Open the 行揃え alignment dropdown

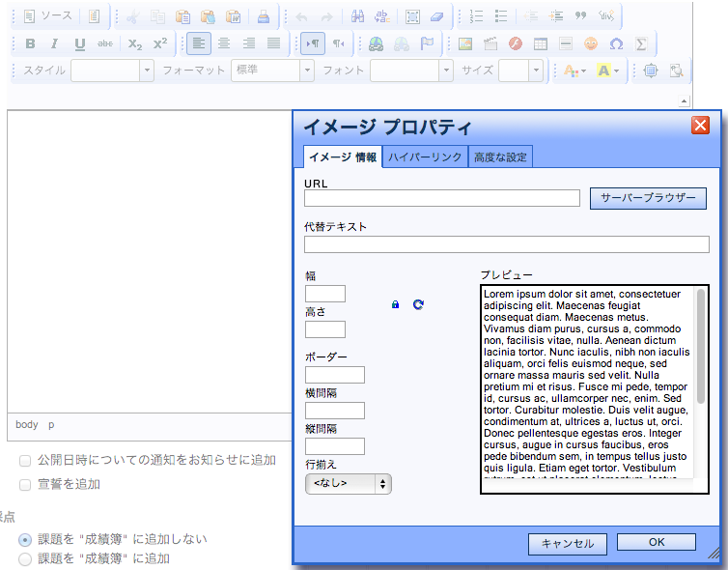click(348, 484)
